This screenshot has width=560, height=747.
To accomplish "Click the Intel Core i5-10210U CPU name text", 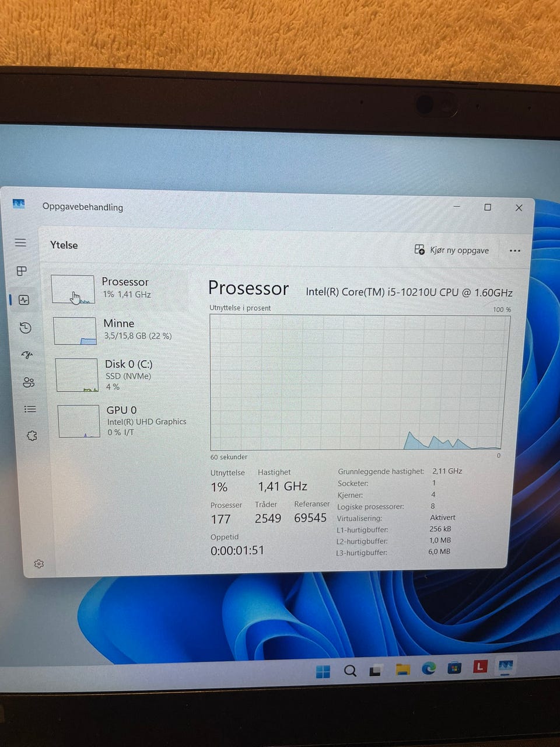I will pos(409,292).
